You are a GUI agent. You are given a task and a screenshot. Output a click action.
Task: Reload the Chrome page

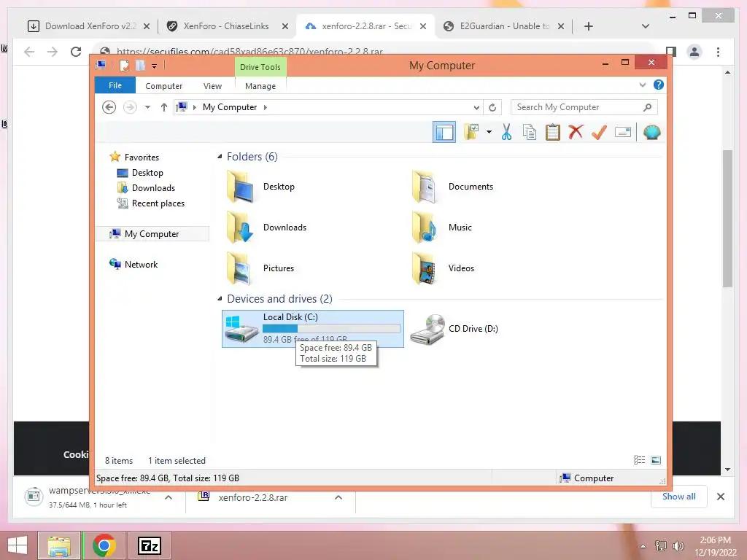pos(76,52)
